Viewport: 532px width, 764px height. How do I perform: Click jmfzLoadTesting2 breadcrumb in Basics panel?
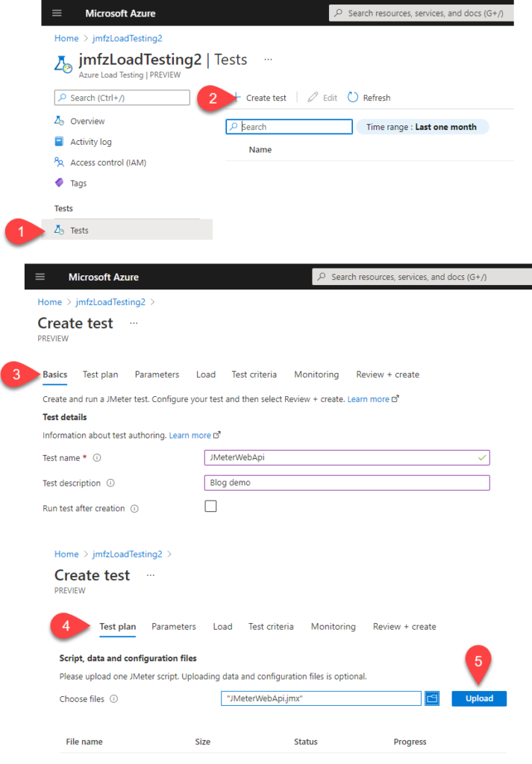pos(110,301)
